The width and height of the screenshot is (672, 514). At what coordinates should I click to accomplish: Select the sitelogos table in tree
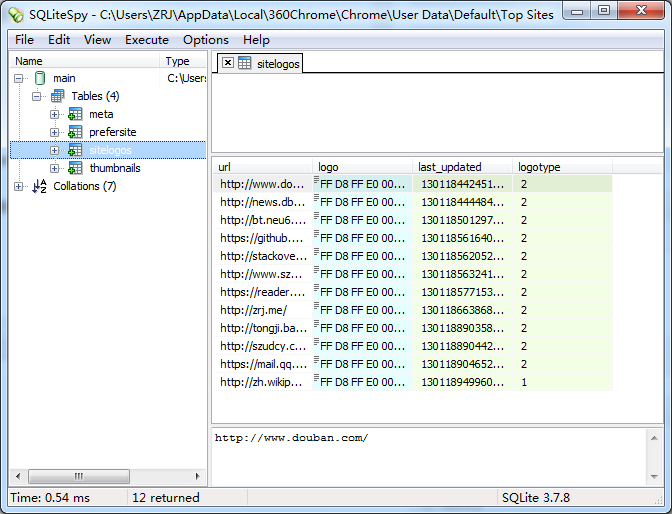(x=110, y=150)
